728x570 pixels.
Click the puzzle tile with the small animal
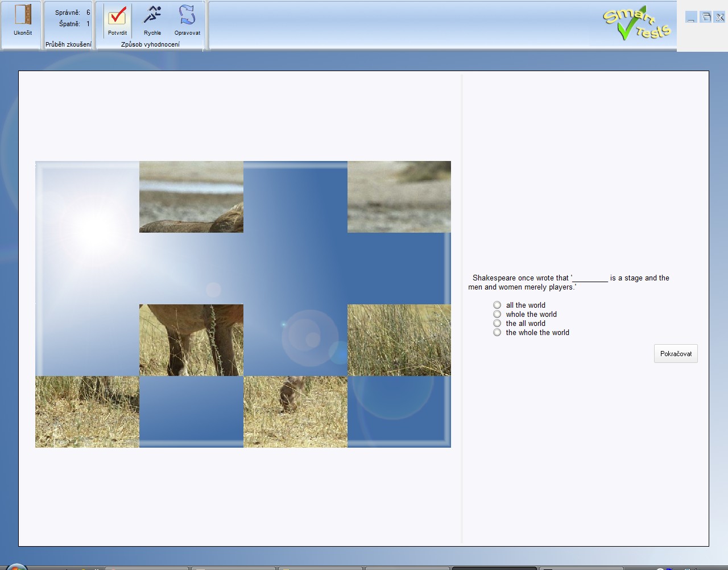point(295,412)
